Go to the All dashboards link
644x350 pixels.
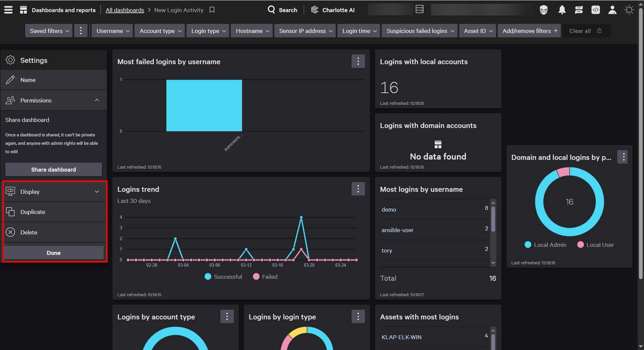pyautogui.click(x=125, y=10)
